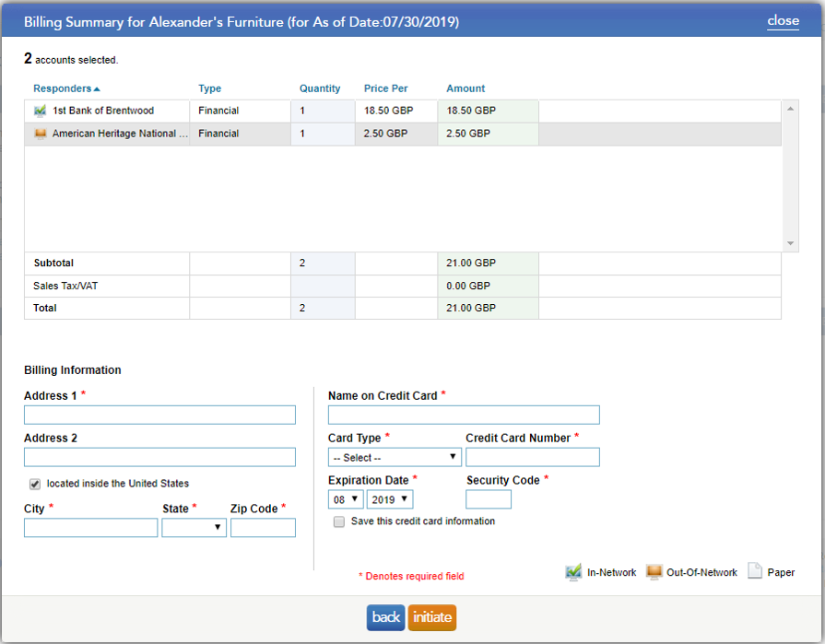Open the expiration month dropdown showing 08
The width and height of the screenshot is (825, 644).
click(345, 498)
